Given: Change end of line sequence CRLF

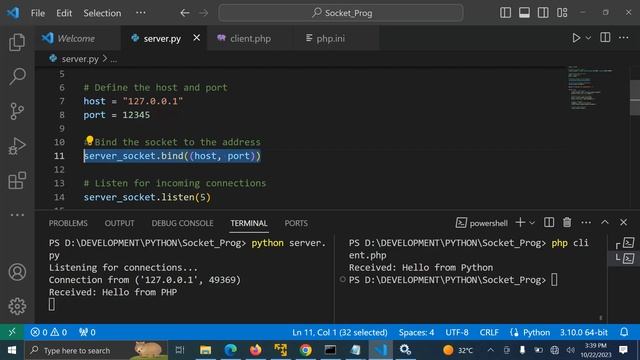Looking at the screenshot, I should tap(489, 332).
